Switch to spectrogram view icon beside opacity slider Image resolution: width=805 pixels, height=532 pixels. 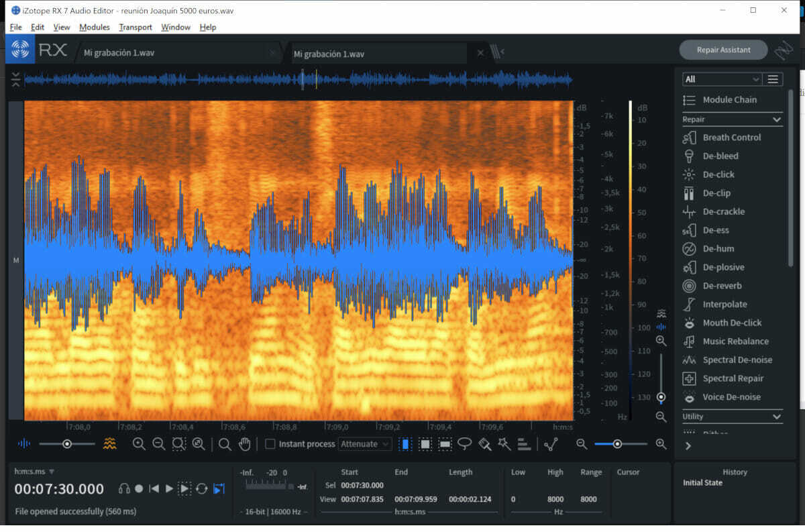[110, 444]
